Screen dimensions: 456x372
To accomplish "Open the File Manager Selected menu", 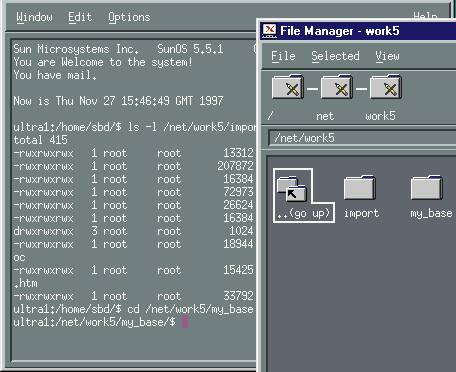I will 335,56.
